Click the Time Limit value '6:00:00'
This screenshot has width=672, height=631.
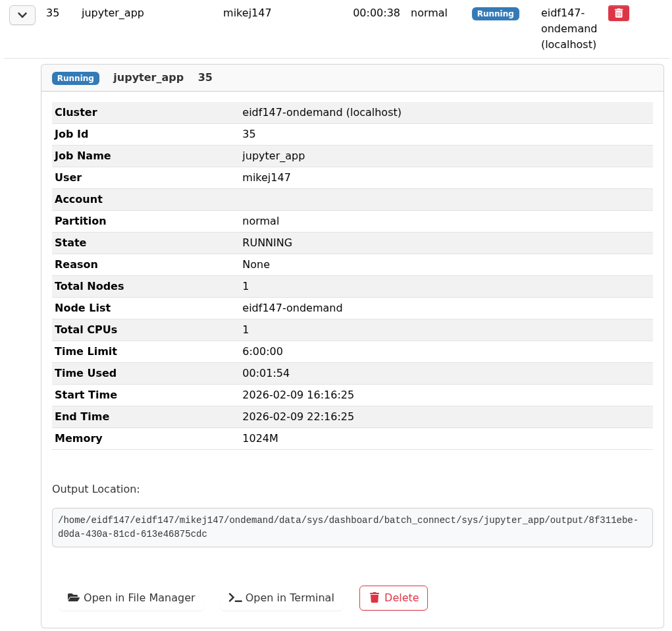(x=263, y=351)
